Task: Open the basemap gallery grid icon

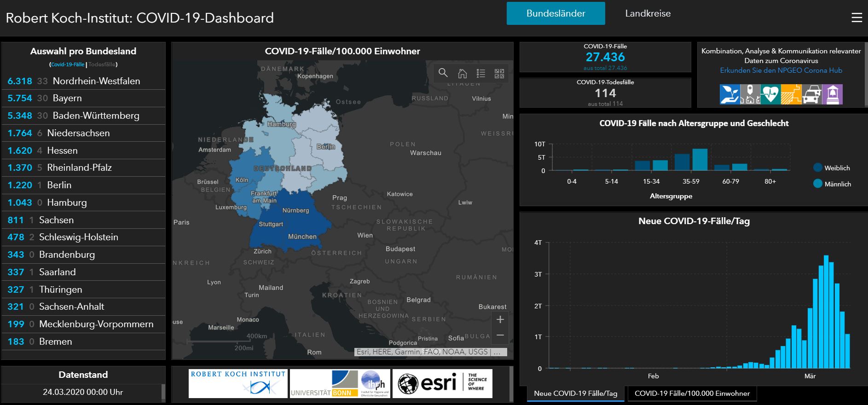Action: tap(499, 73)
